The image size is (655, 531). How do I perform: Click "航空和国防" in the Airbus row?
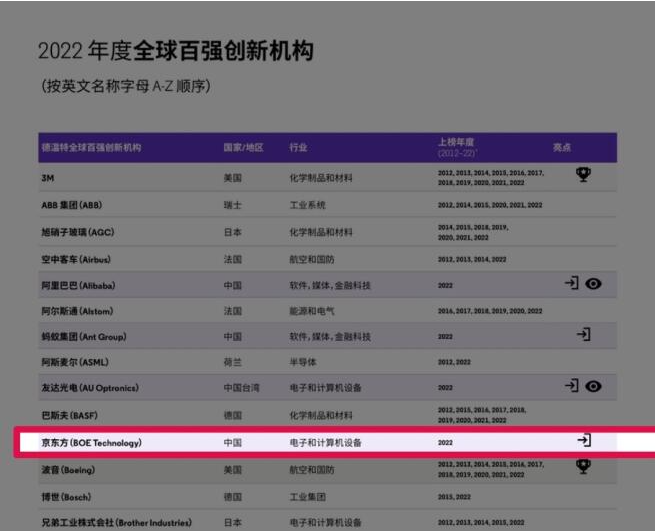[x=312, y=259]
